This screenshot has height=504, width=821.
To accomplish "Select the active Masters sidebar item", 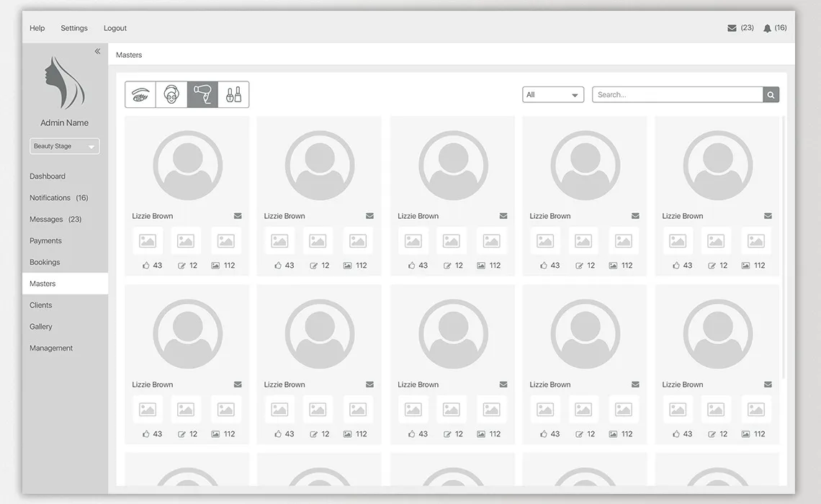I will (x=65, y=284).
